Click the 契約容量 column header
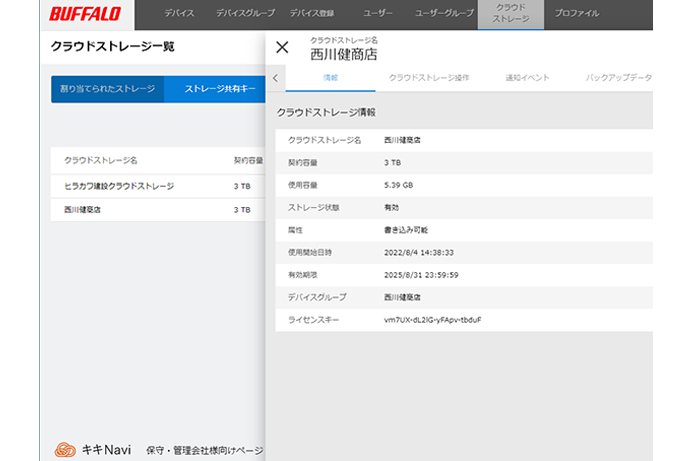The height and width of the screenshot is (461, 692). pos(248,161)
